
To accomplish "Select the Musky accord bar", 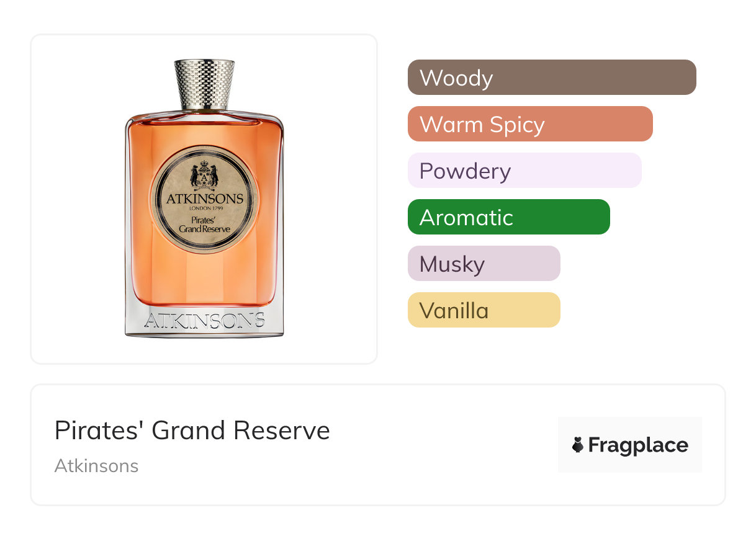I will click(484, 264).
